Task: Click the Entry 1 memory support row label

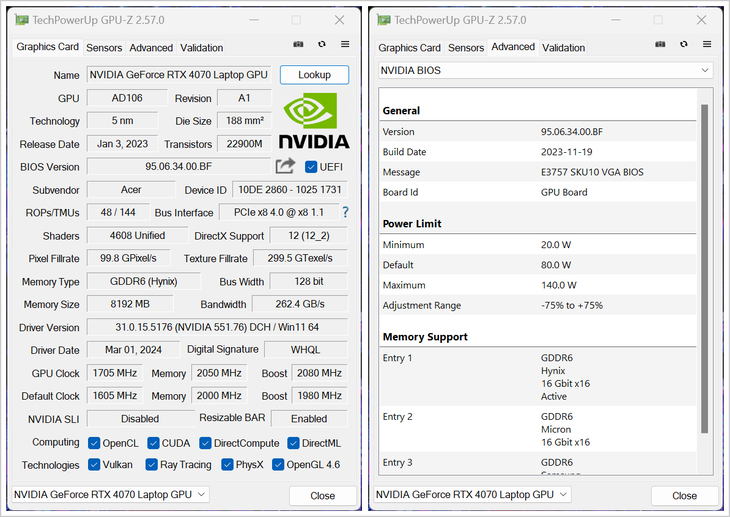Action: 397,358
